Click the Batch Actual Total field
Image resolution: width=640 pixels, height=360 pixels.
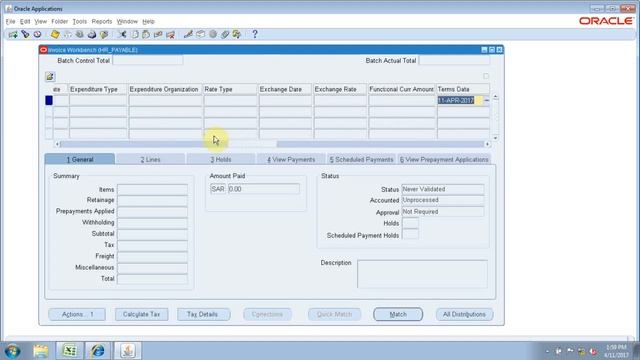click(454, 60)
